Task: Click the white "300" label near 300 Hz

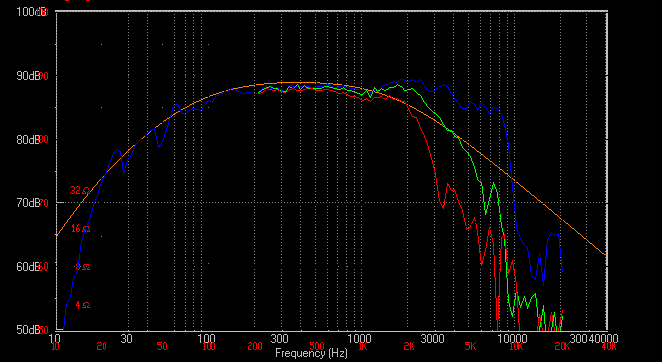Action: click(x=279, y=339)
